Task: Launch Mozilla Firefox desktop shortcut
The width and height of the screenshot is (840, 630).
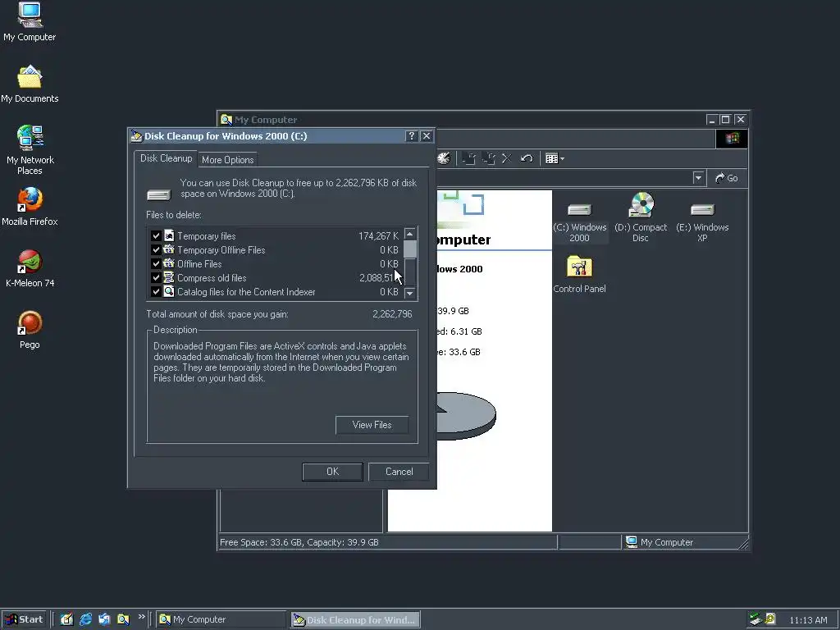Action: (30, 207)
